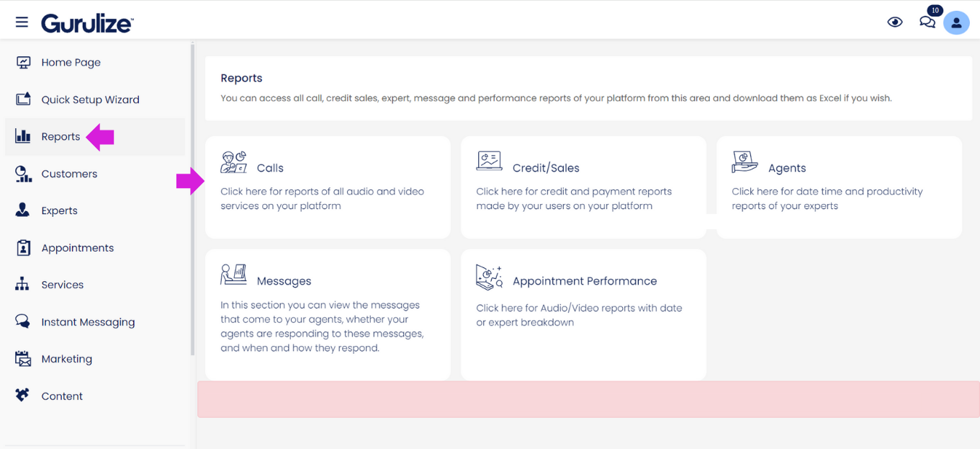
Task: Click the Reports bar chart icon
Action: point(23,136)
